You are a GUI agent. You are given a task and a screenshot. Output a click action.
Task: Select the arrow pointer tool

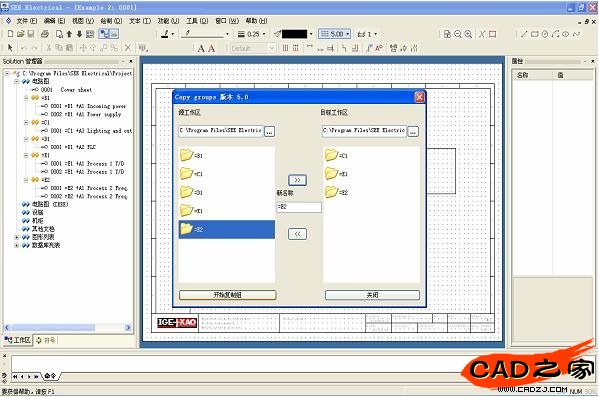tap(10, 48)
